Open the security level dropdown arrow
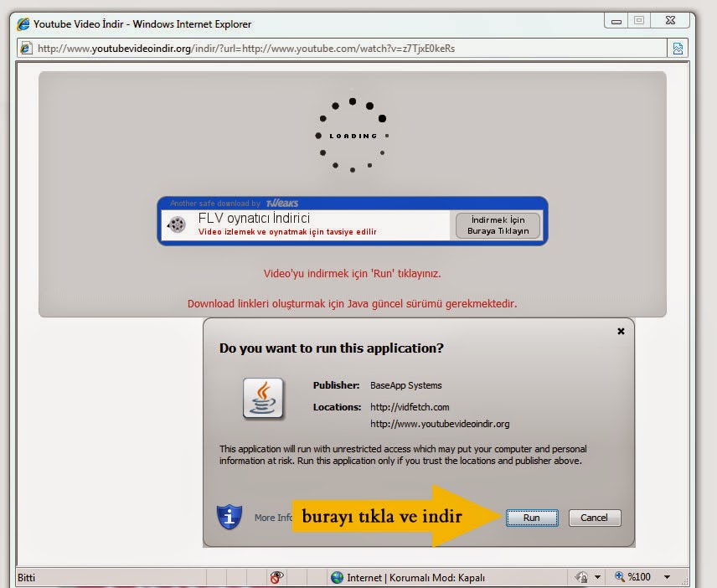Viewport: 717px width, 588px height. point(597,577)
